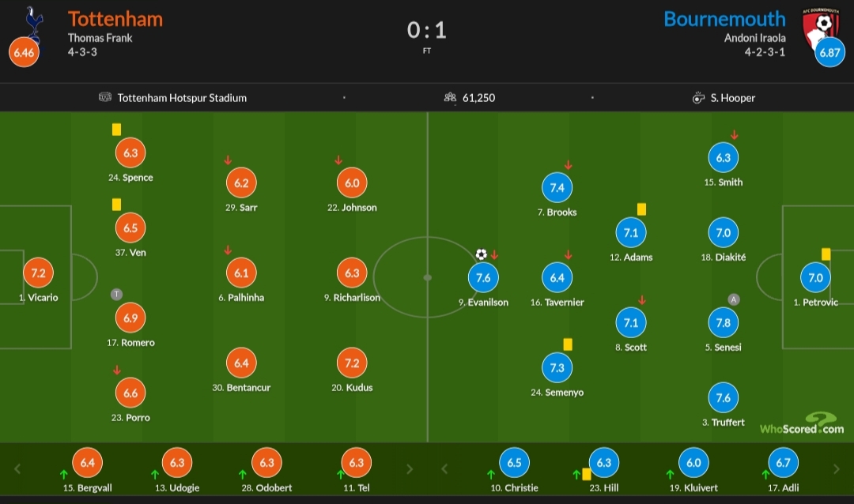The height and width of the screenshot is (504, 854).
Task: Click Senesi's 7.8 rating circle
Action: [x=723, y=323]
